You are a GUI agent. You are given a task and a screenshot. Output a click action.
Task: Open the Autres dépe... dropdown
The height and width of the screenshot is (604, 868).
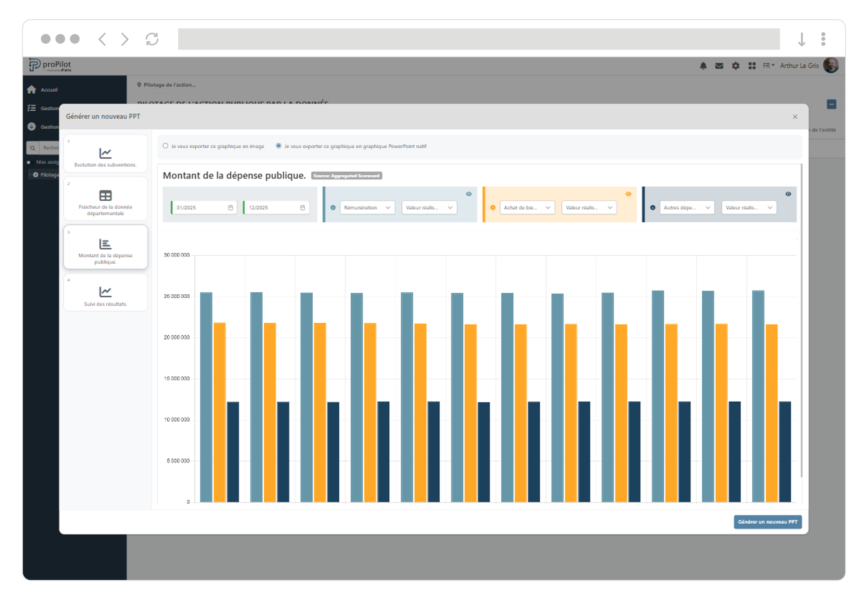coord(687,208)
